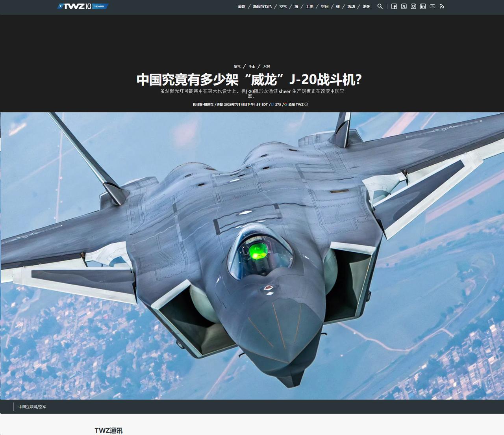This screenshot has width=504, height=435.
Task: Click the comments bubble icon by 273
Action: [x=272, y=104]
